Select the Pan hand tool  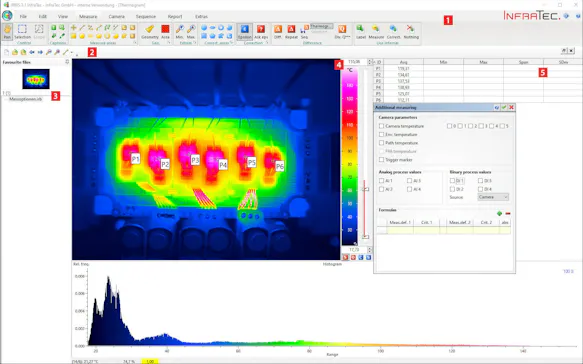[x=7, y=32]
